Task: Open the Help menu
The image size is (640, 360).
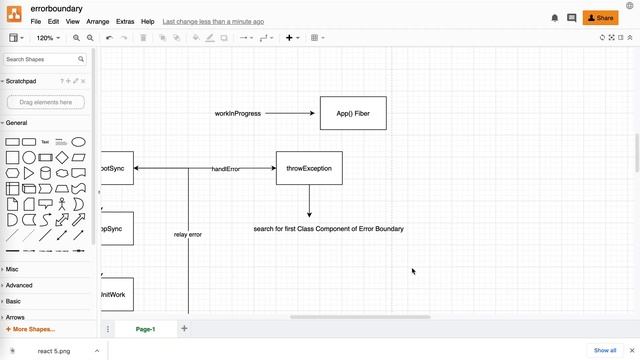Action: 147,22
